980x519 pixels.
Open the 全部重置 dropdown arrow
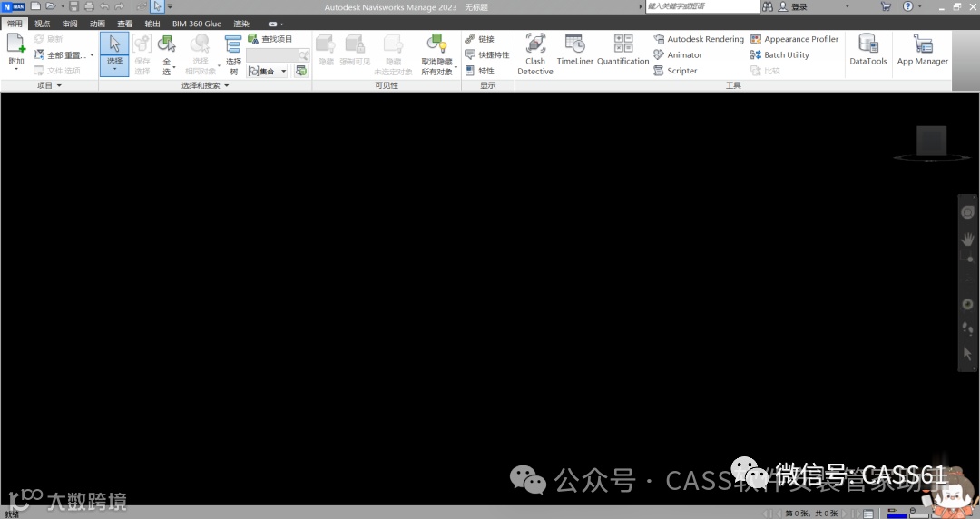tap(92, 55)
